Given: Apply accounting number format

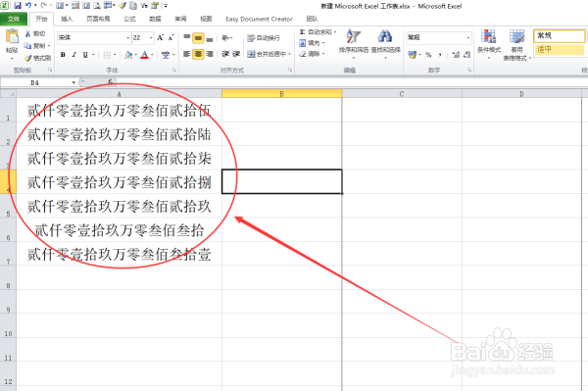Looking at the screenshot, I should (413, 55).
